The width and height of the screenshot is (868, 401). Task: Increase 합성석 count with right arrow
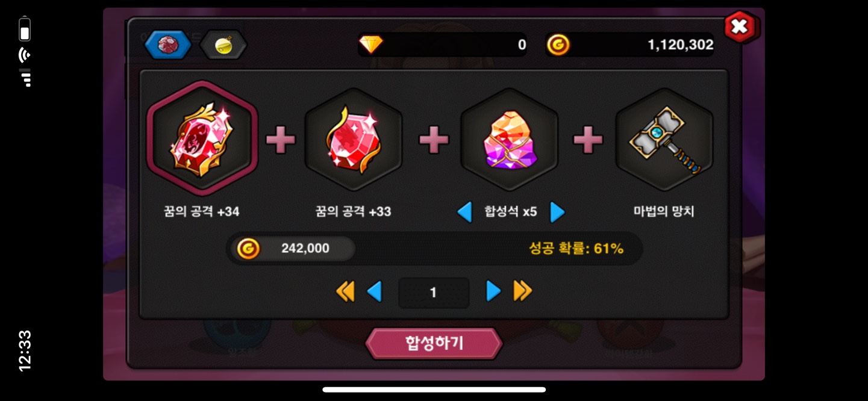pyautogui.click(x=557, y=212)
